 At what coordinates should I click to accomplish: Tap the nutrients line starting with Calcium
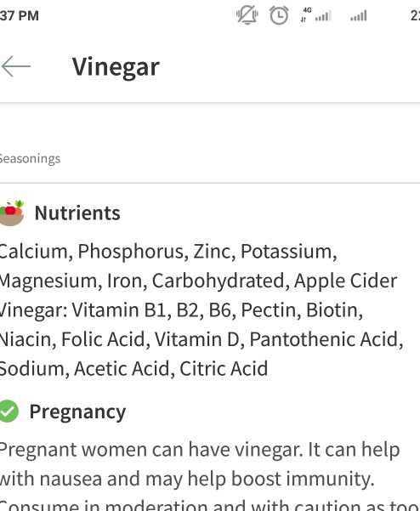coord(168,252)
